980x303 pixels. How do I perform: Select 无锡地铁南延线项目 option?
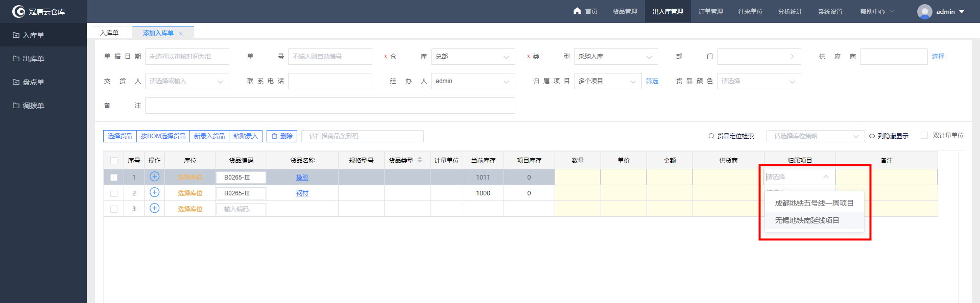pos(814,220)
